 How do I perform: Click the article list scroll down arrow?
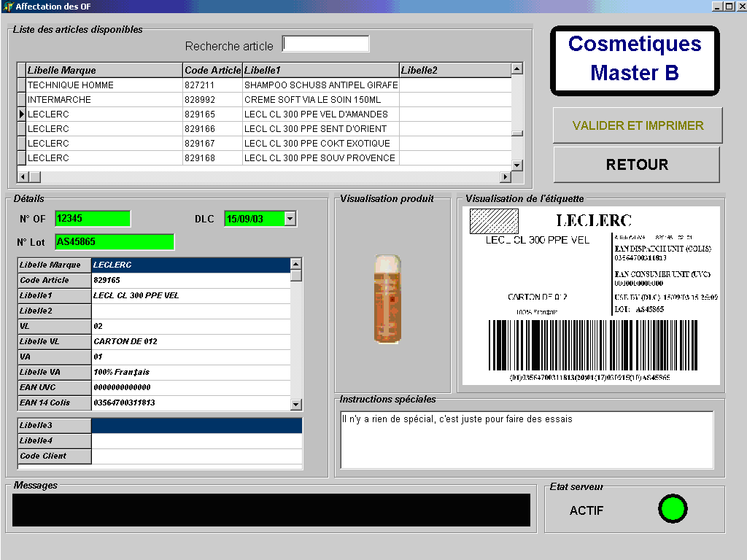click(x=517, y=166)
